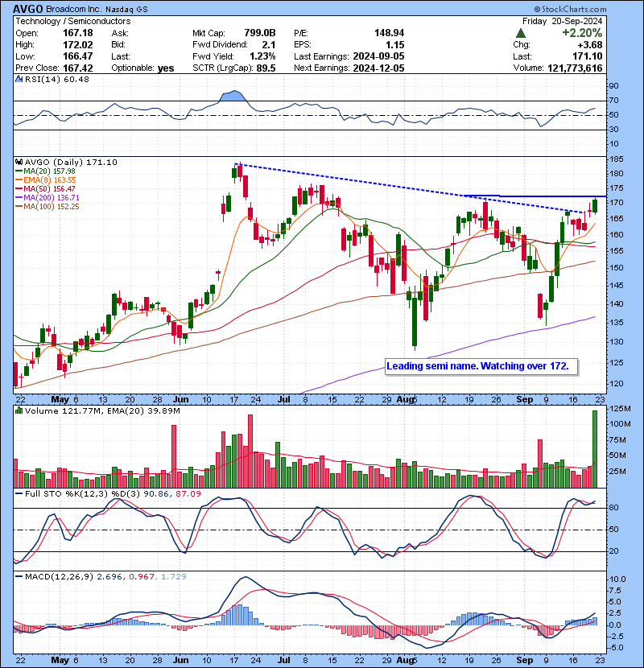Click the Fwd Yield value 1.23%
This screenshot has height=668, width=644.
click(x=263, y=56)
